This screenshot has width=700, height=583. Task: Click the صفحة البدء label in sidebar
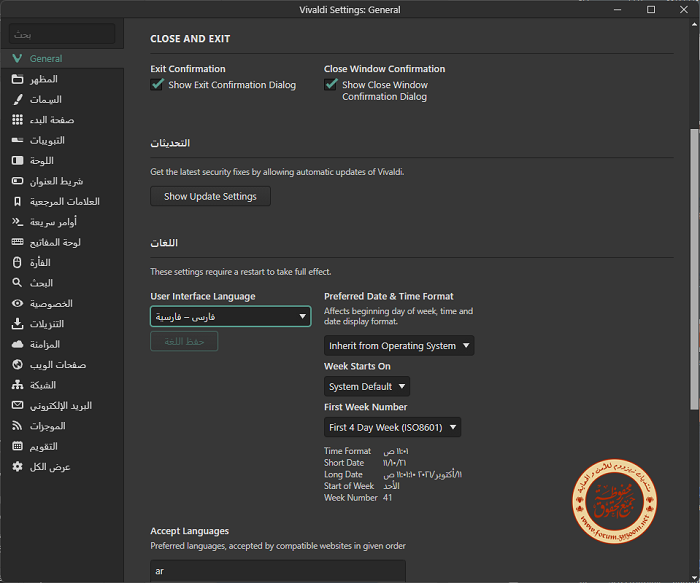click(x=52, y=120)
